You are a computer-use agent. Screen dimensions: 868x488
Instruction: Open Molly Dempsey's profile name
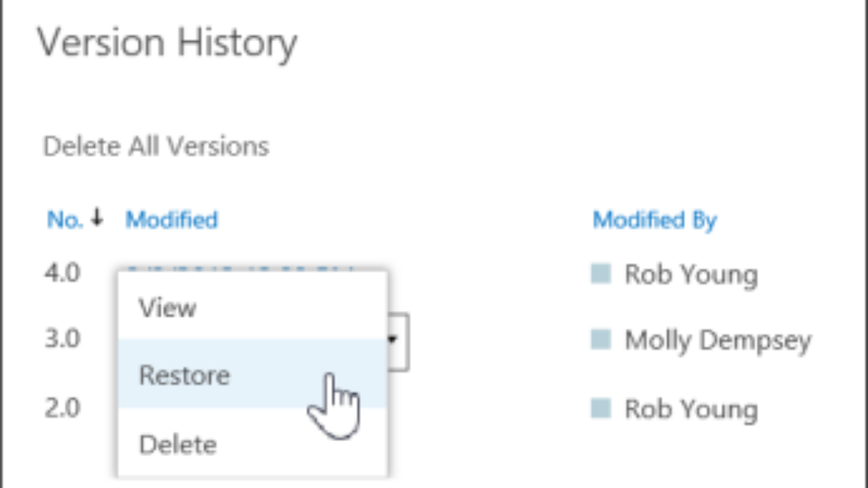(718, 340)
